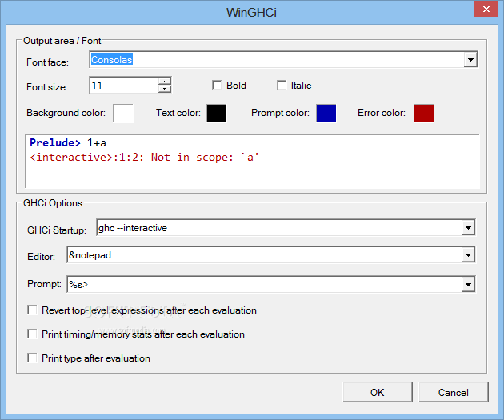The width and height of the screenshot is (504, 420).
Task: Click the Font face: label
Action: coord(47,62)
